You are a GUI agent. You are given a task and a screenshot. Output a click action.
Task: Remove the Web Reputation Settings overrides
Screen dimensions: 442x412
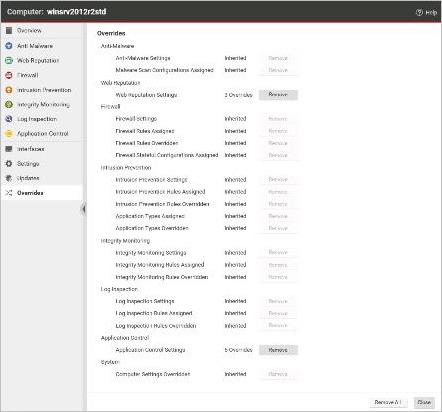click(278, 95)
